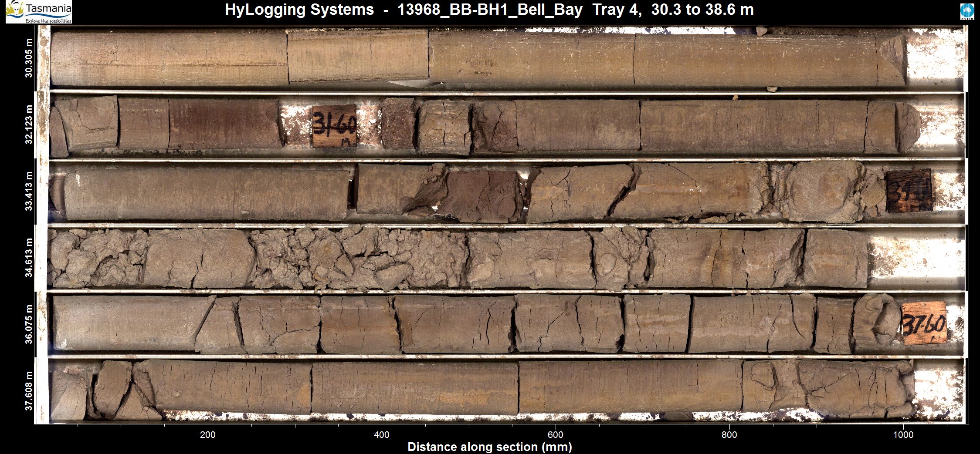Select the 30.305 m depth label
Image resolution: width=980 pixels, height=454 pixels.
click(x=29, y=58)
